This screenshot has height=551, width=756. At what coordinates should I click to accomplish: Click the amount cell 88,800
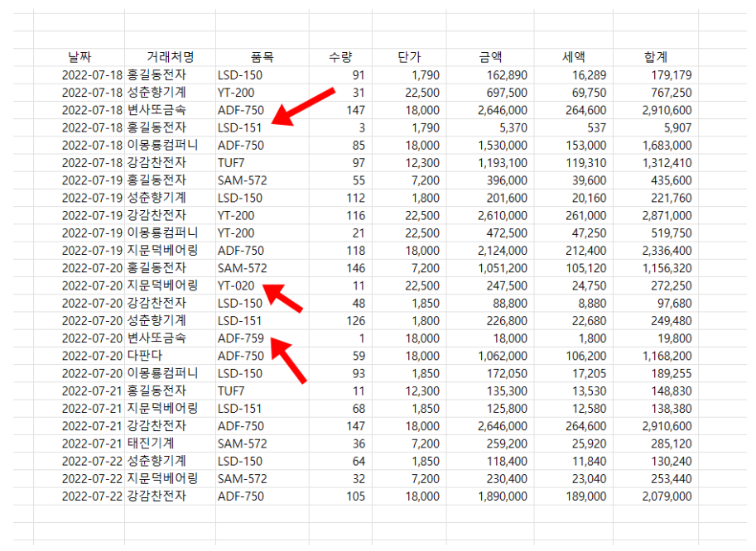[x=490, y=303]
